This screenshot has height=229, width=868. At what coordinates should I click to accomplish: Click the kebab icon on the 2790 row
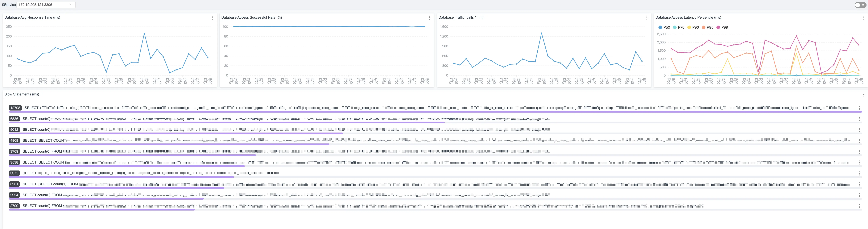859,206
